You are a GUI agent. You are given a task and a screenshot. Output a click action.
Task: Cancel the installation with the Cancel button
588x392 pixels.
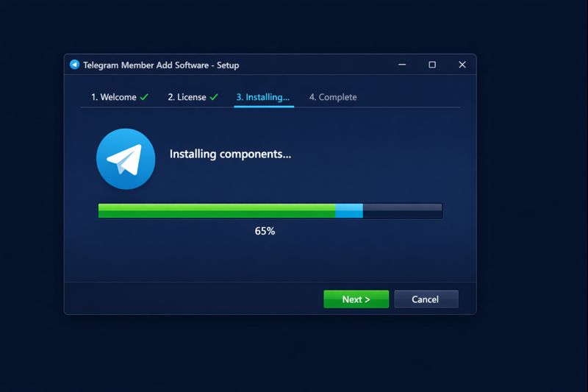coord(426,299)
